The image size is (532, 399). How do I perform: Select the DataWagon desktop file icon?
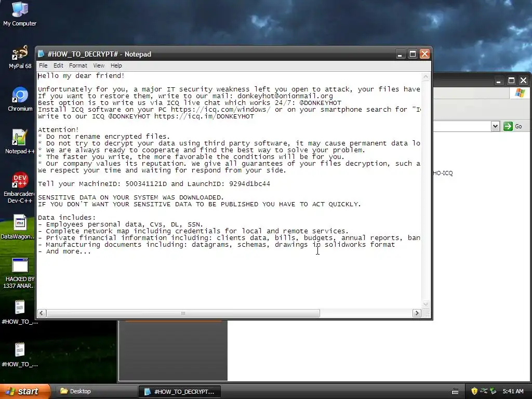(18, 227)
